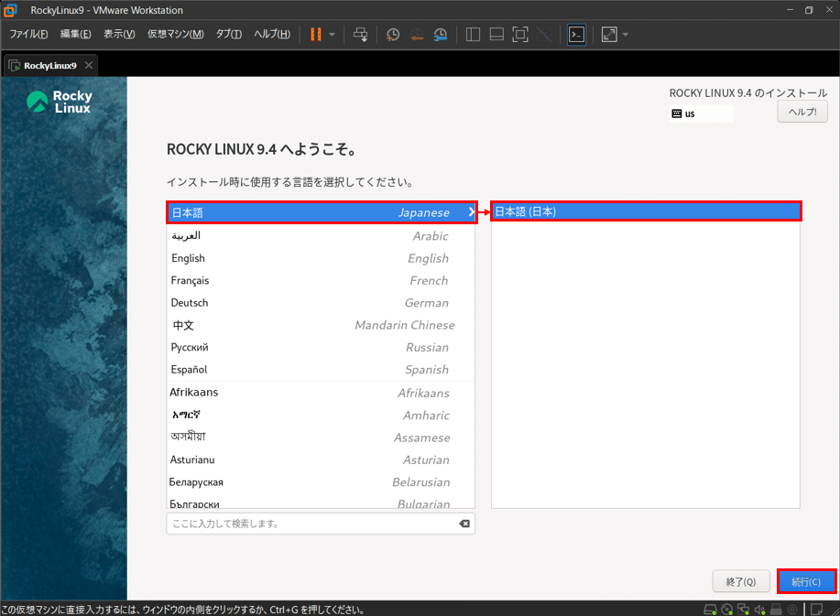Click the CD/DVD drive status icon
Viewport: 840px width, 616px height.
[727, 609]
